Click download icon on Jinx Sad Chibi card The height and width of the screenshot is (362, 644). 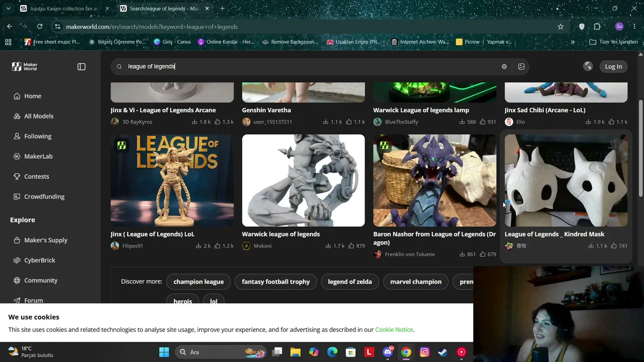tap(588, 122)
